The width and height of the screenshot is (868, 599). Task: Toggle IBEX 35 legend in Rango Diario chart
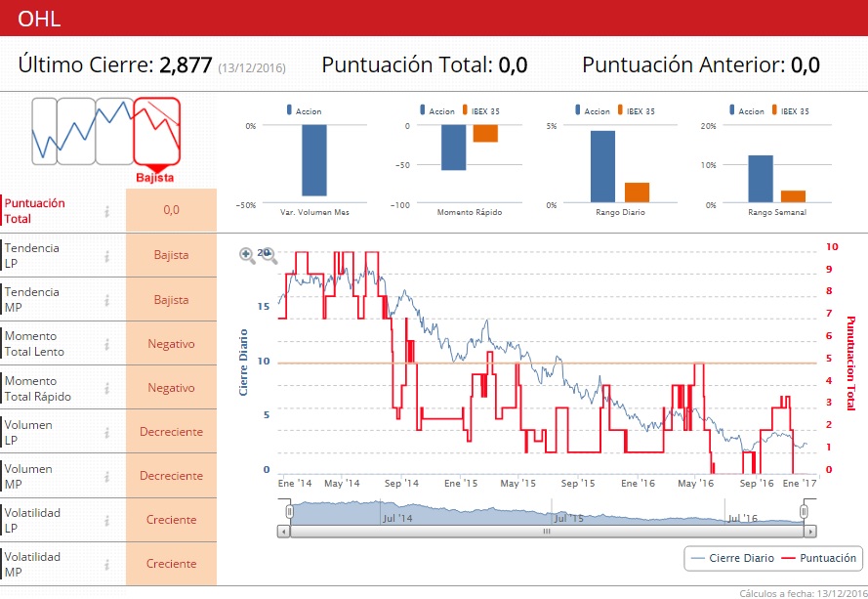636,110
